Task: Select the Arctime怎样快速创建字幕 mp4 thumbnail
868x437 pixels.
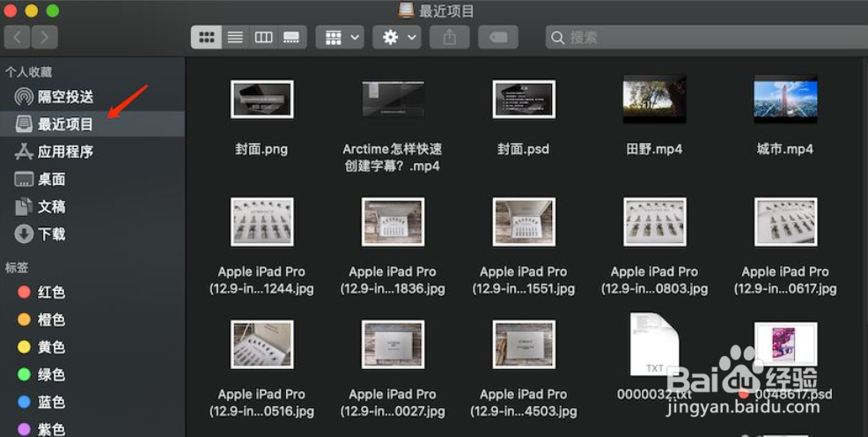Action: point(393,100)
